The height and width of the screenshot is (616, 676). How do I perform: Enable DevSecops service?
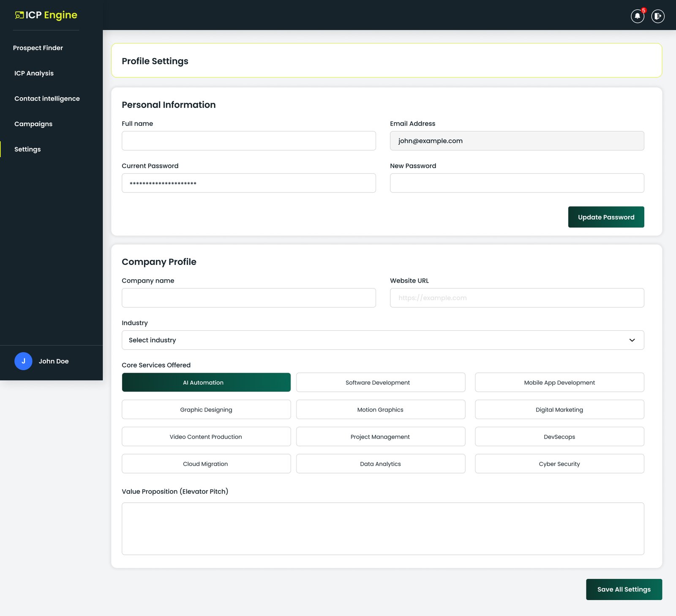point(559,436)
